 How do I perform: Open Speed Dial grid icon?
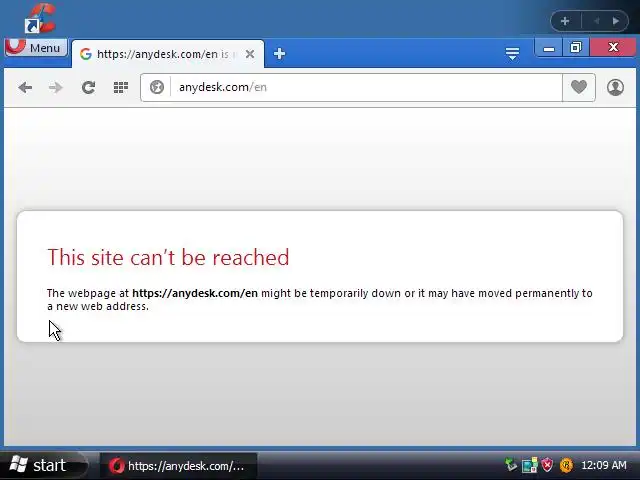pos(120,87)
